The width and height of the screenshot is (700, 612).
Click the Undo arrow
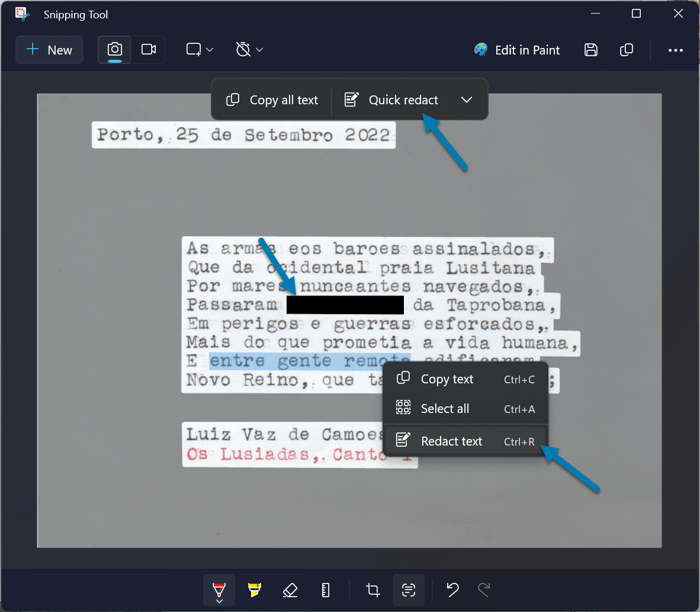tap(452, 590)
